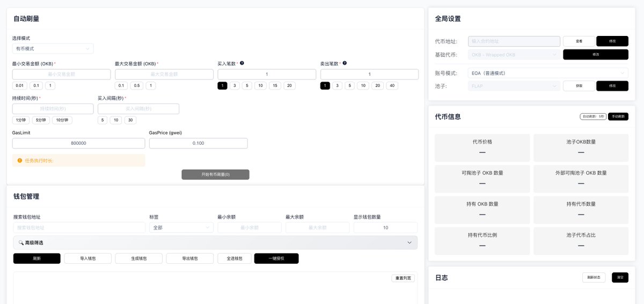Click 开始有币刷量 start button

pos(215,174)
